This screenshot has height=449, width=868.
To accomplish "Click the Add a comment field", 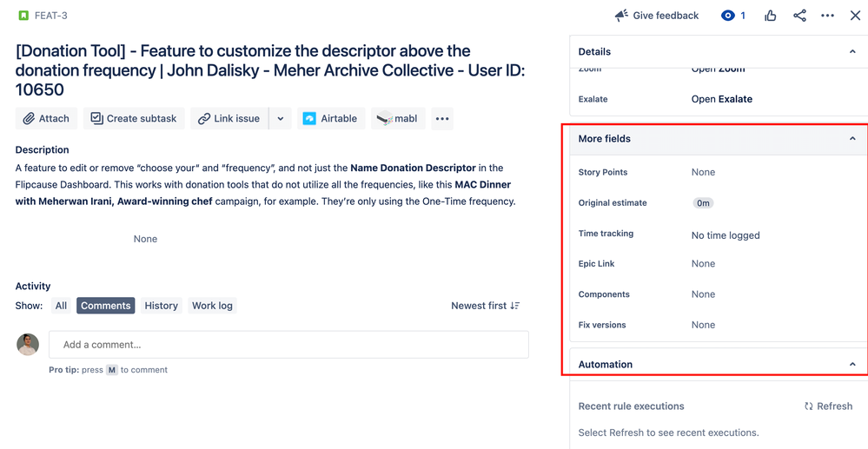I will pyautogui.click(x=289, y=345).
